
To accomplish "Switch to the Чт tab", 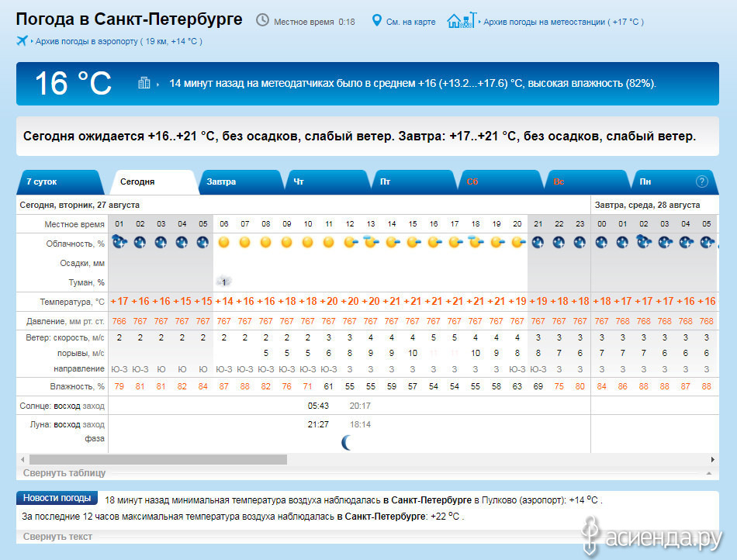I will (x=327, y=181).
